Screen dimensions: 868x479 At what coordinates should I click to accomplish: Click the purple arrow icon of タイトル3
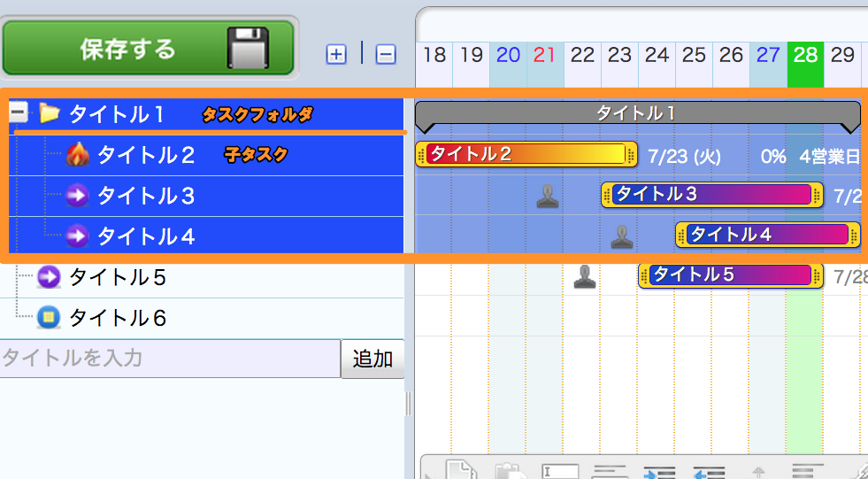click(x=77, y=196)
